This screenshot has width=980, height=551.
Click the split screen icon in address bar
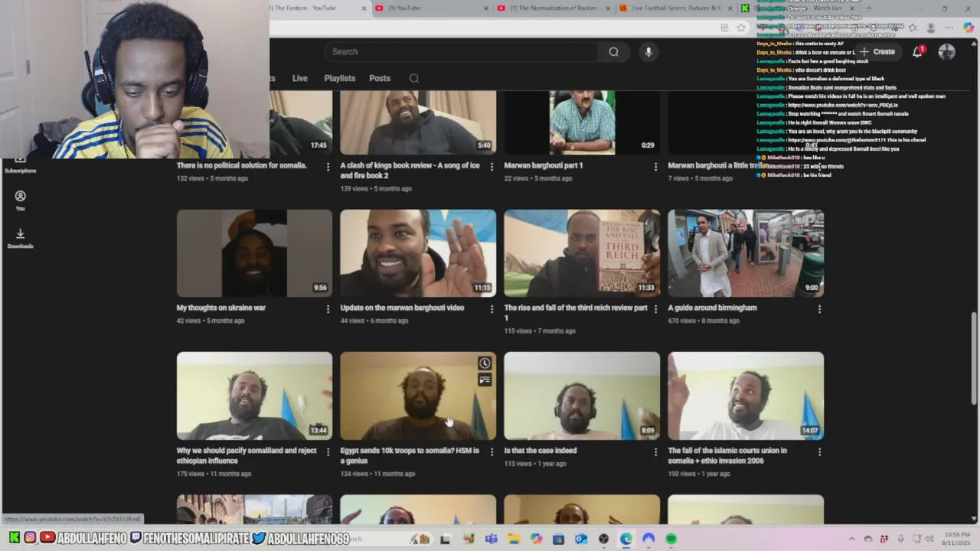point(724,28)
